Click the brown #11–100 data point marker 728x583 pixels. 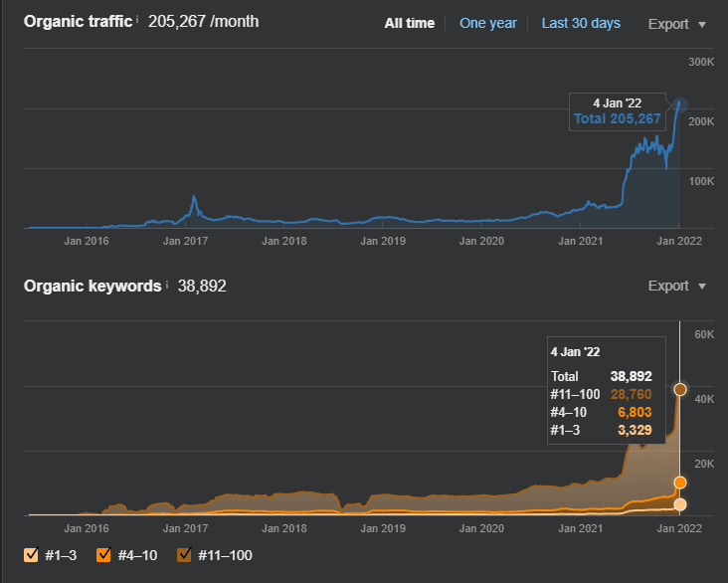[x=680, y=389]
